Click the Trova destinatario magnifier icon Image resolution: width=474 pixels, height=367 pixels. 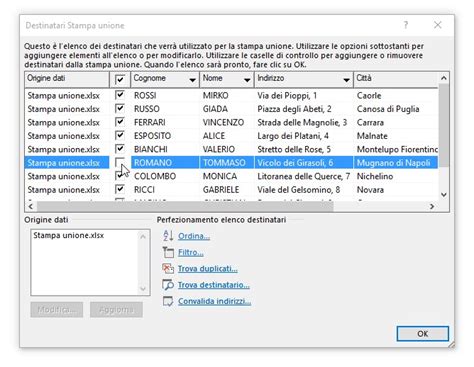[x=168, y=285]
